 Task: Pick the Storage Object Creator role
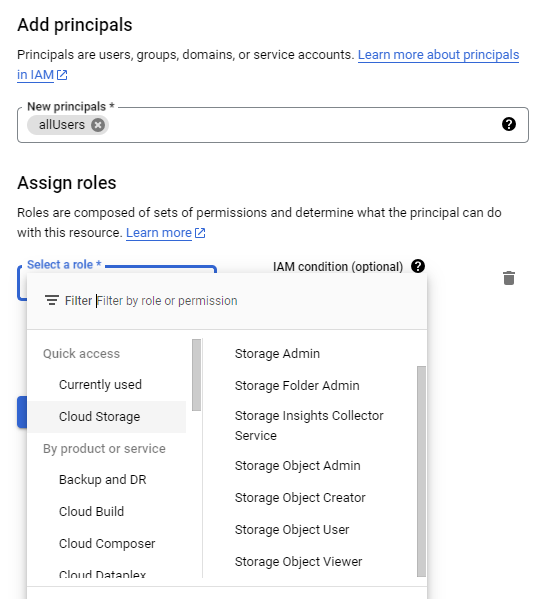300,498
